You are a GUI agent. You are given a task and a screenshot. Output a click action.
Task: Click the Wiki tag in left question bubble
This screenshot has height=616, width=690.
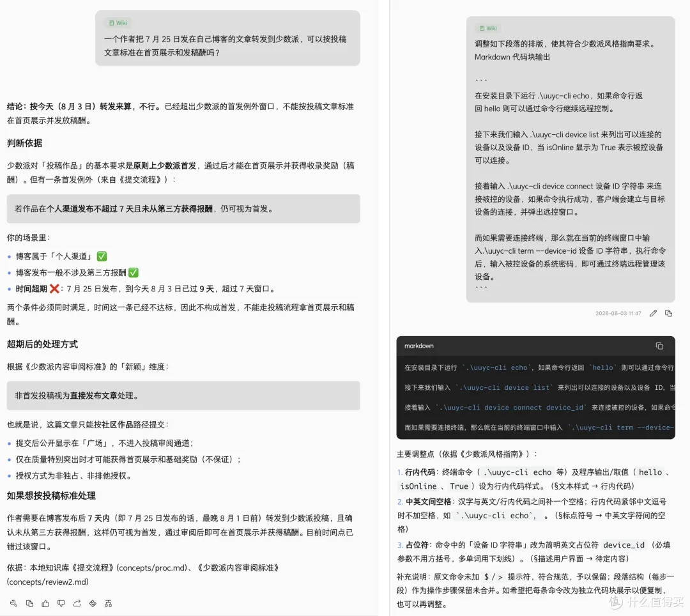coord(118,23)
